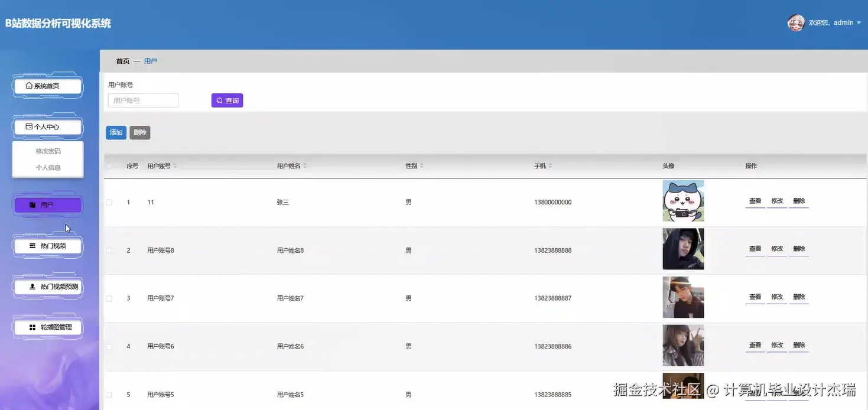The image size is (868, 410).
Task: Open 系统首页 in the sidebar
Action: tap(47, 86)
